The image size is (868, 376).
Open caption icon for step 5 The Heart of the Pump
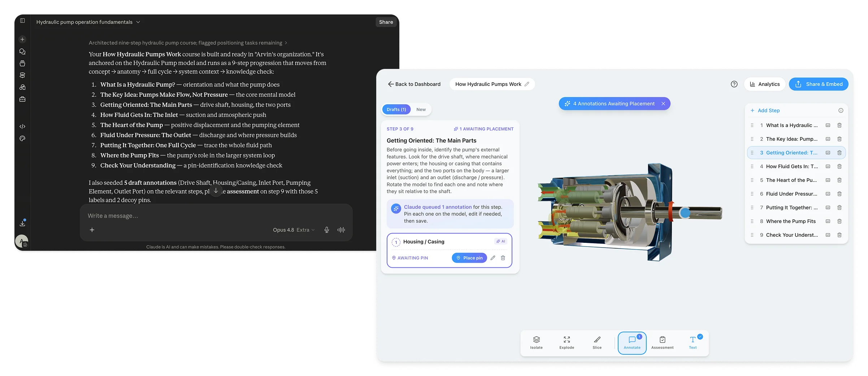(828, 180)
